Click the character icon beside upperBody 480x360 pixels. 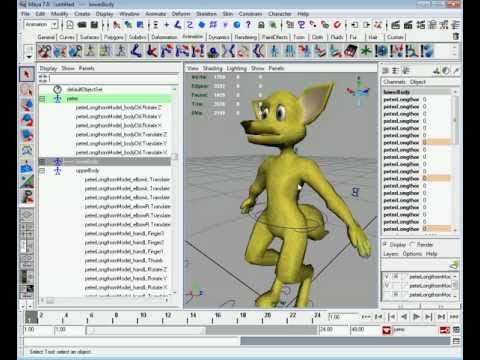point(57,170)
